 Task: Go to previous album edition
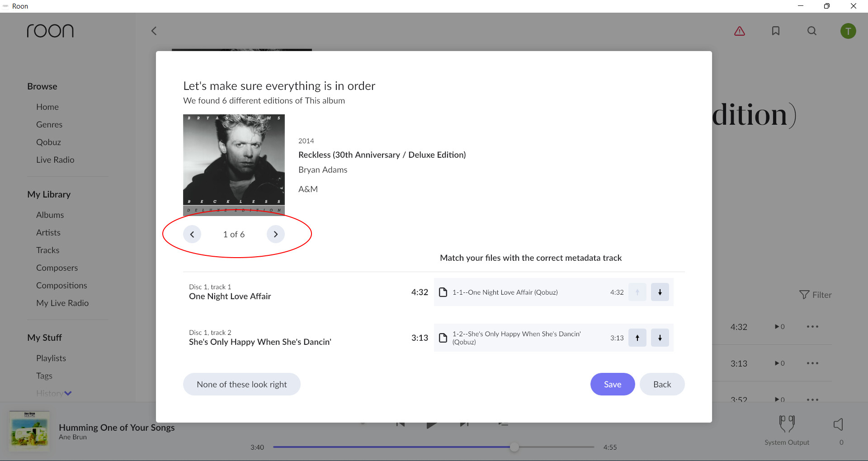(x=192, y=234)
